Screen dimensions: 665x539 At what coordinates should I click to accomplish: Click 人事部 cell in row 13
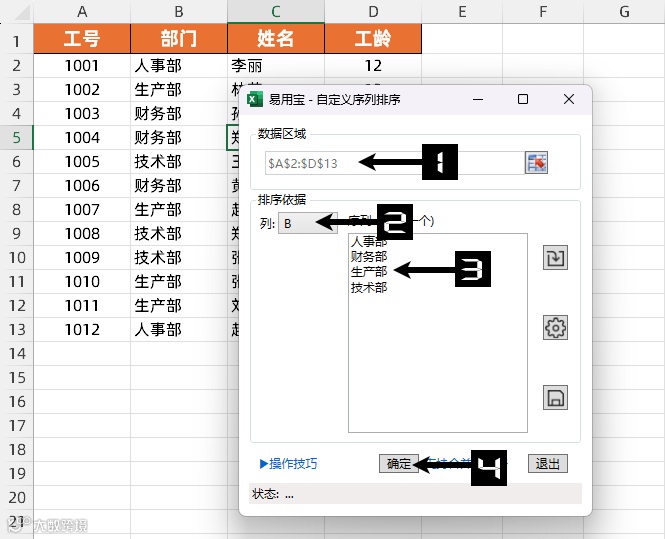[179, 330]
